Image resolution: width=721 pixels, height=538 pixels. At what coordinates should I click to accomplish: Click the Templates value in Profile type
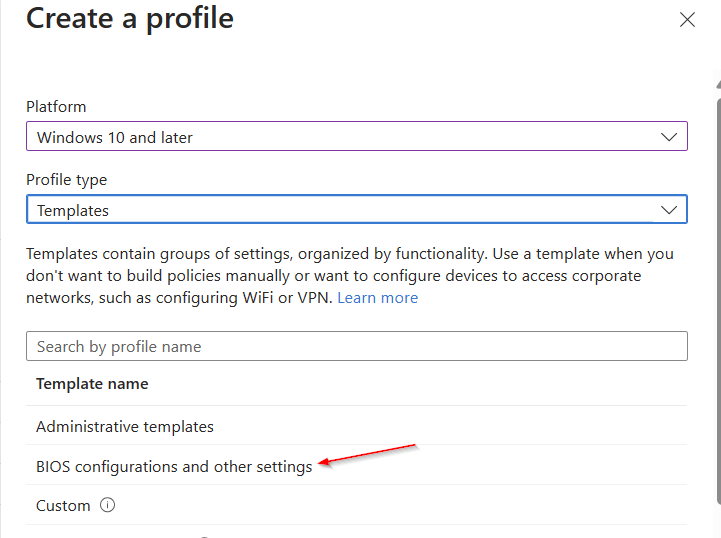tap(73, 210)
